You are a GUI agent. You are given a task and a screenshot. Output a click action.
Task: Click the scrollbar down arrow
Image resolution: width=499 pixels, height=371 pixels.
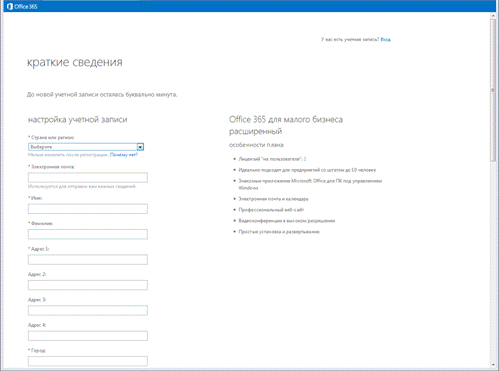point(493,365)
